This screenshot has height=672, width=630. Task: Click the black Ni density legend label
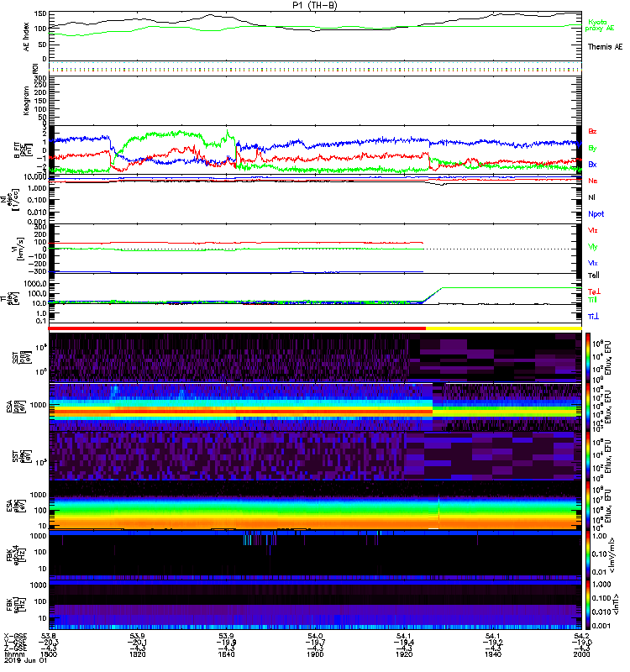591,197
